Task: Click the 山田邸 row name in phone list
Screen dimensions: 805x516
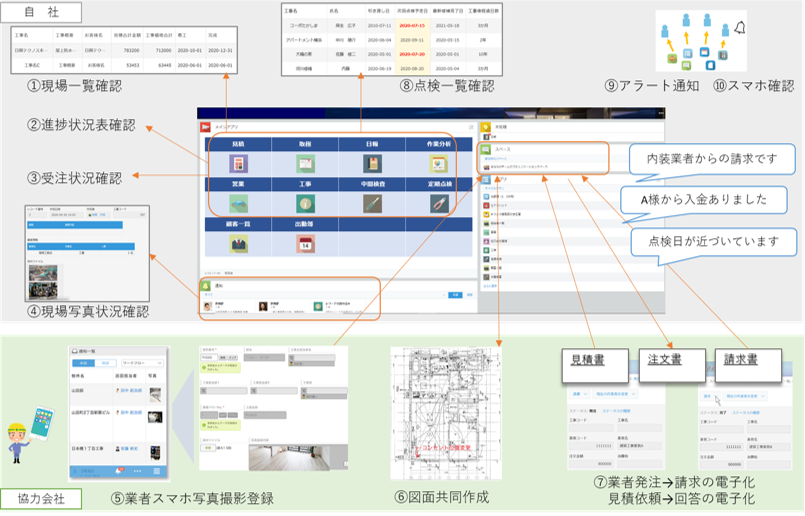Action: pos(78,391)
